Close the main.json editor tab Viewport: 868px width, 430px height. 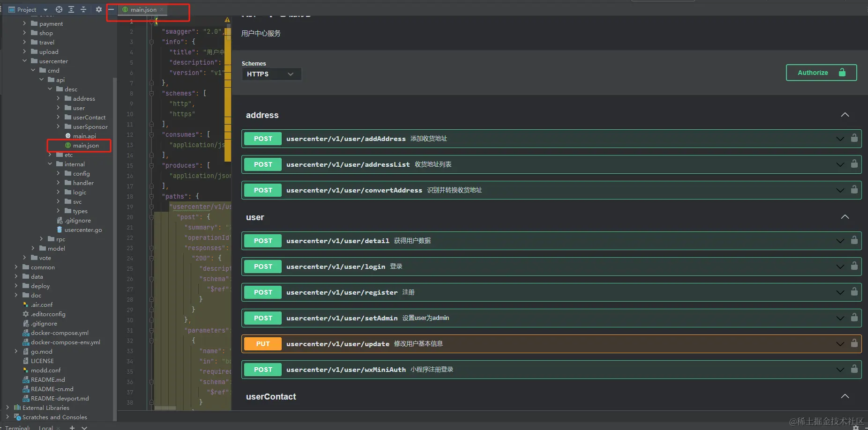point(162,9)
